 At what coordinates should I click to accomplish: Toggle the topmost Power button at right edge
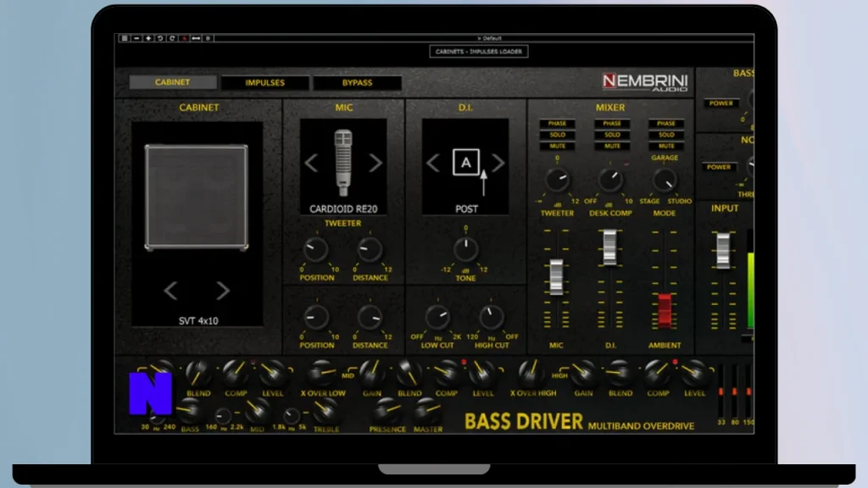click(x=721, y=103)
